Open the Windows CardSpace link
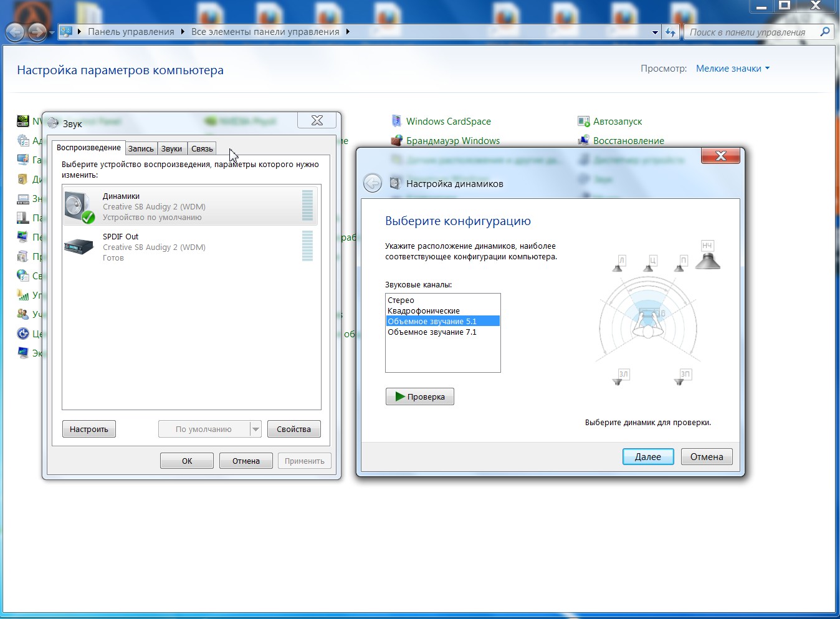The image size is (840, 619). [449, 121]
